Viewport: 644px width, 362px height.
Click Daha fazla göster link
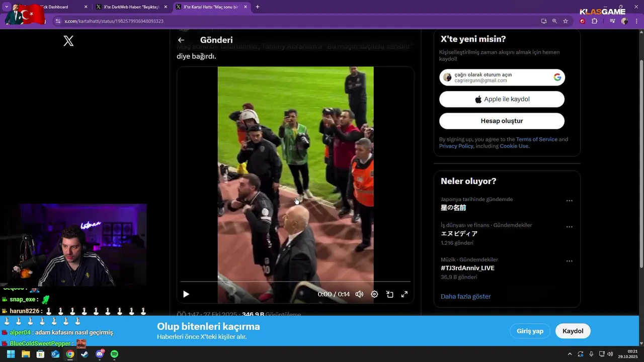[465, 296]
